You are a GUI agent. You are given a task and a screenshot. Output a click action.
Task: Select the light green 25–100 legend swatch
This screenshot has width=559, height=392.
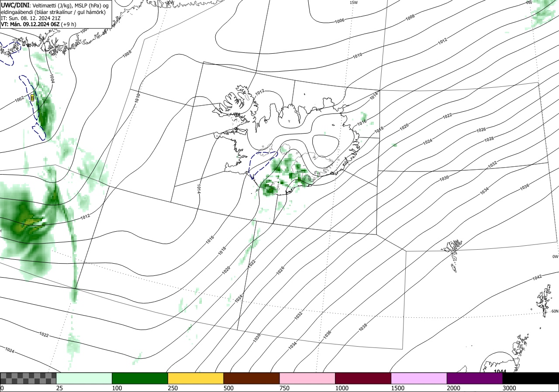click(84, 378)
